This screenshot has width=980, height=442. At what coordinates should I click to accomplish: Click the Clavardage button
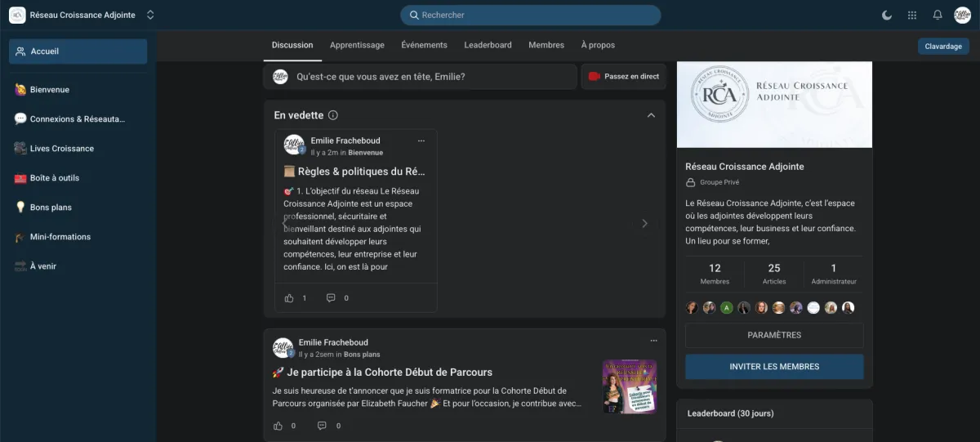[943, 47]
